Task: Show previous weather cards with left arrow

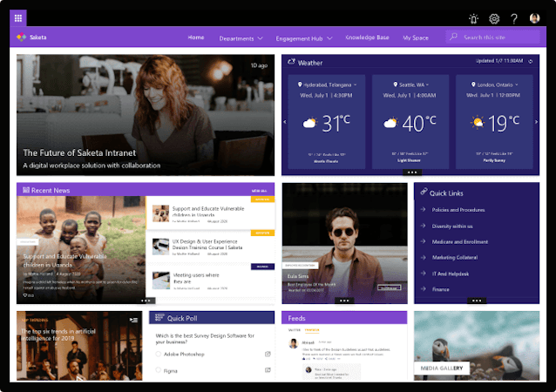Action: click(x=284, y=122)
